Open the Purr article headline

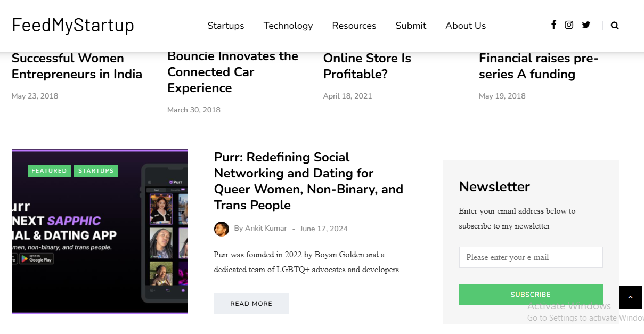(x=308, y=181)
